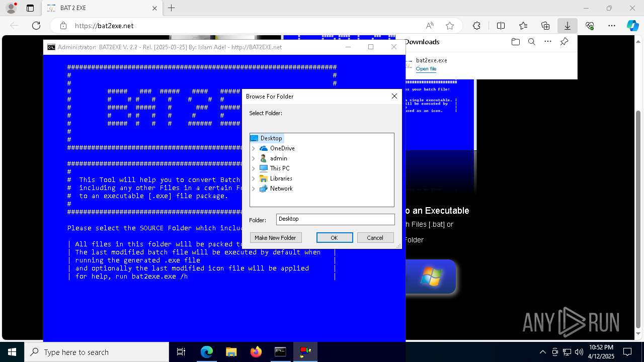Open Edge Settings and more menu
Viewport: 644px width, 362px height.
click(x=612, y=26)
